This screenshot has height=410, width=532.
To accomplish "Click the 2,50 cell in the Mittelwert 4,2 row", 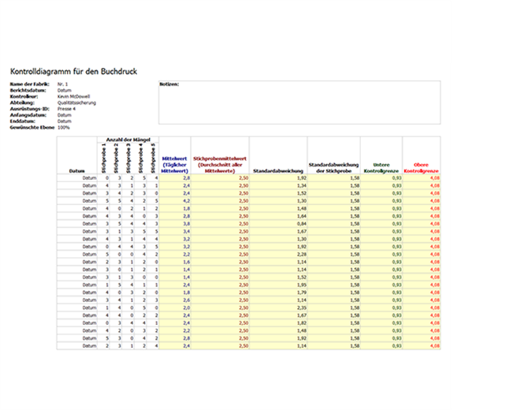I will 220,201.
